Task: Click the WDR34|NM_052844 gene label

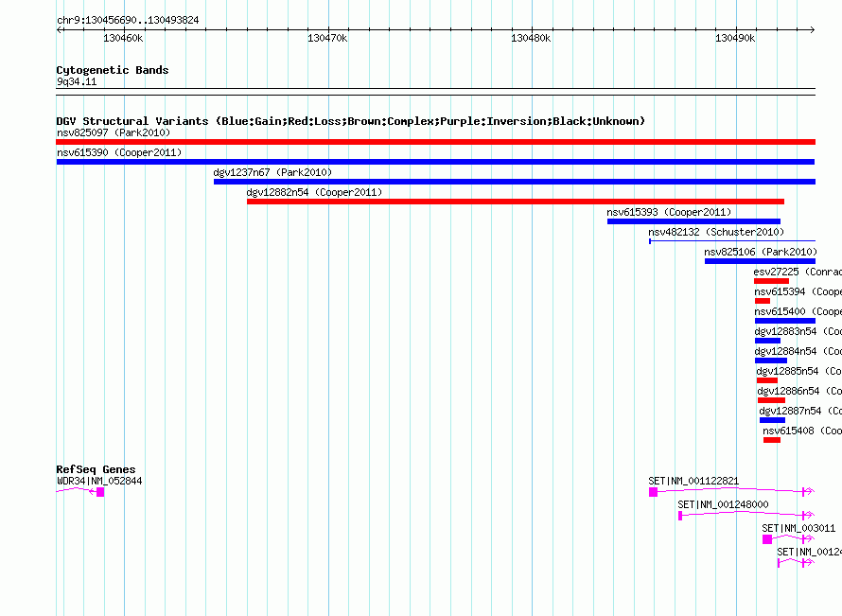Action: click(99, 482)
